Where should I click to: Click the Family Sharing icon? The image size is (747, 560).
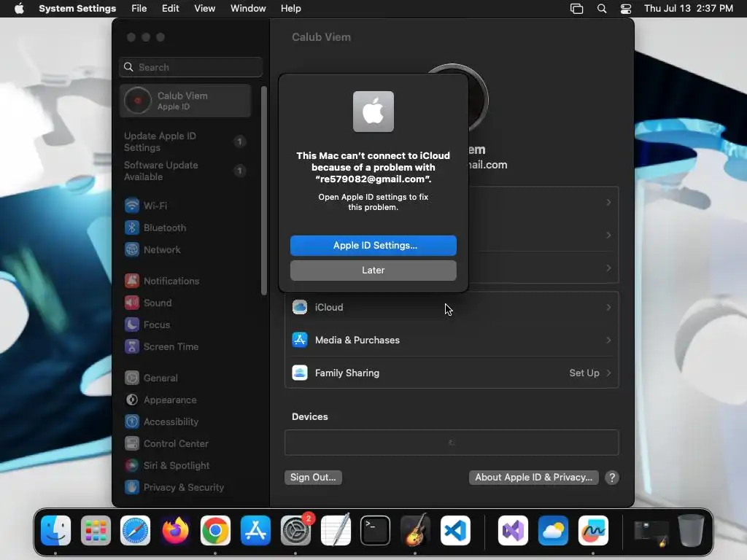(300, 373)
